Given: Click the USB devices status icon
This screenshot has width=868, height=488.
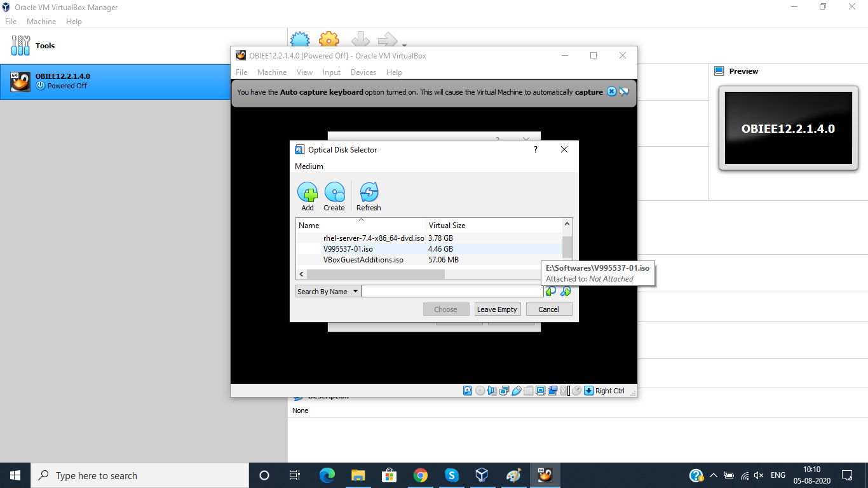Looking at the screenshot, I should click(516, 390).
